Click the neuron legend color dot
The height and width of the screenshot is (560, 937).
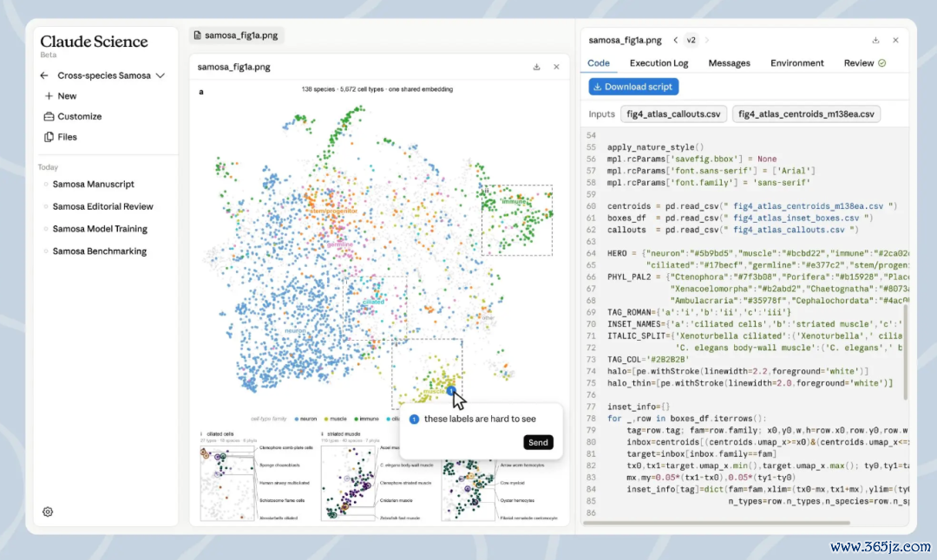coord(297,419)
